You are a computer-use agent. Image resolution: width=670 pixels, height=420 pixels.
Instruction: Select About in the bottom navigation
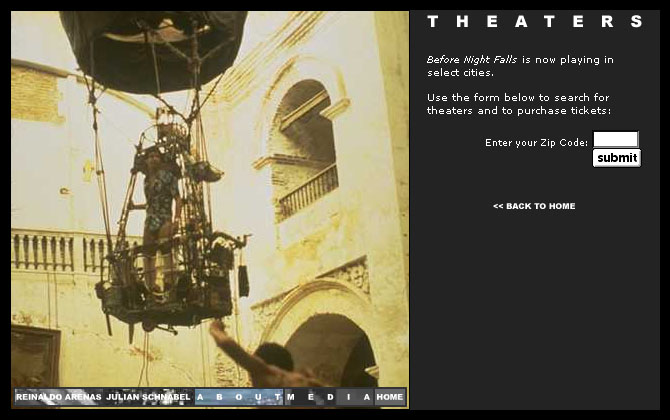pos(238,397)
